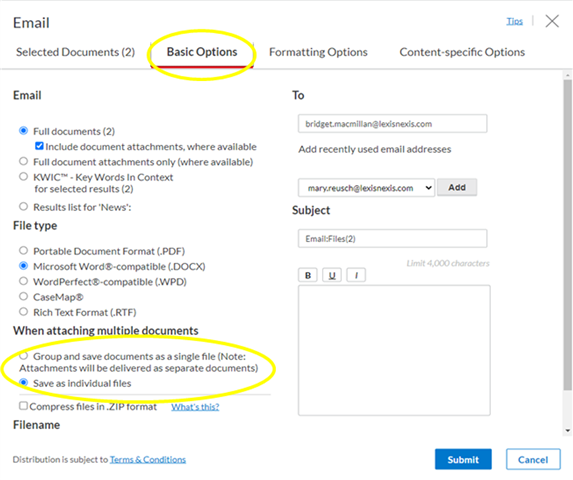Close the Email dialog
This screenshot has width=573, height=480.
pyautogui.click(x=552, y=21)
